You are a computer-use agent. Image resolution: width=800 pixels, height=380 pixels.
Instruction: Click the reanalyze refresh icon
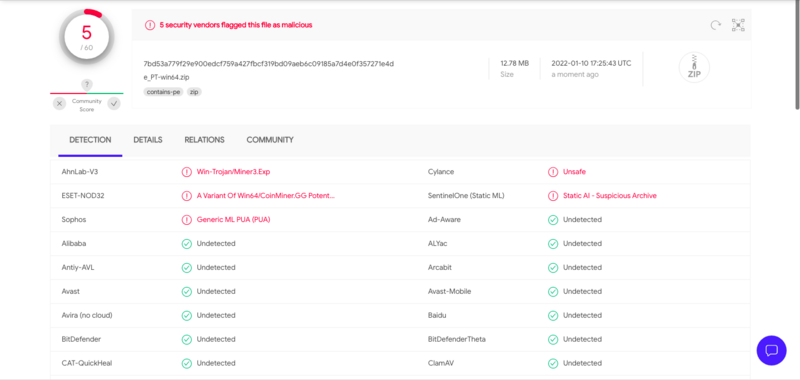pos(716,25)
